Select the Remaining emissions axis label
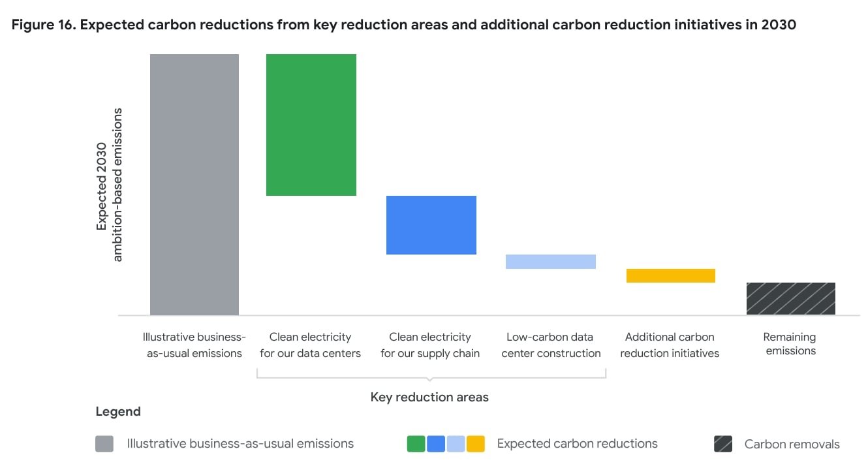This screenshot has height=466, width=868. click(x=790, y=343)
